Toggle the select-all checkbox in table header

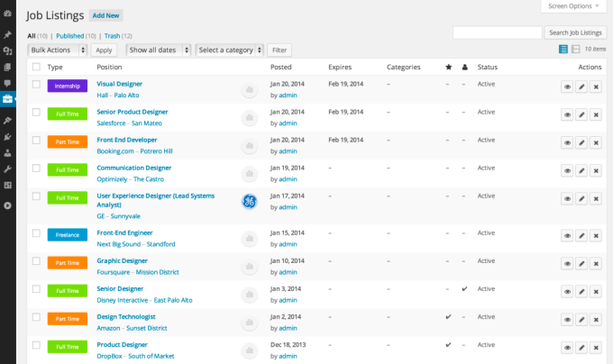point(36,67)
